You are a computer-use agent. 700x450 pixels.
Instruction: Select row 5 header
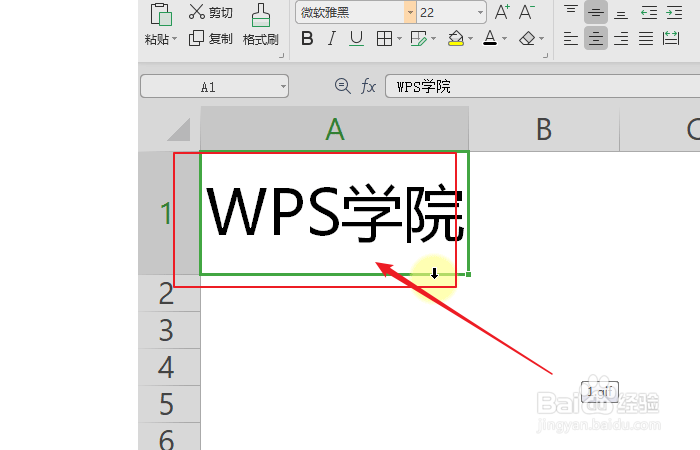[x=169, y=404]
